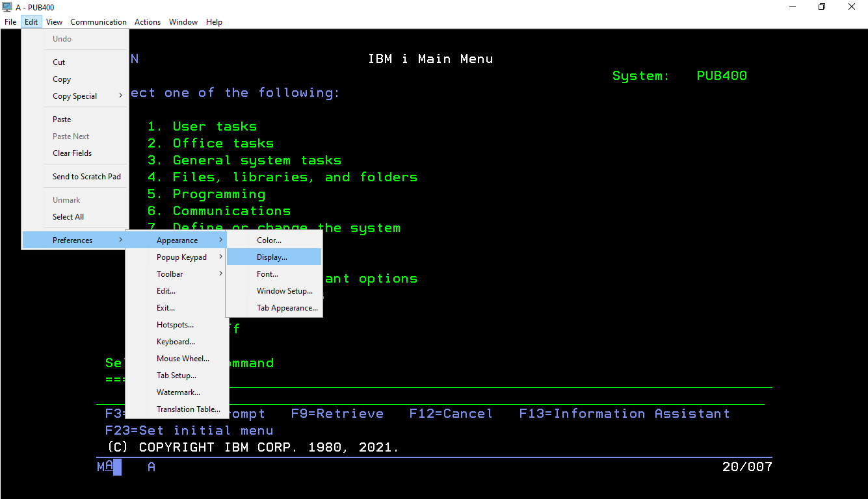Restore down the PUB400 window
868x499 pixels.
point(822,7)
